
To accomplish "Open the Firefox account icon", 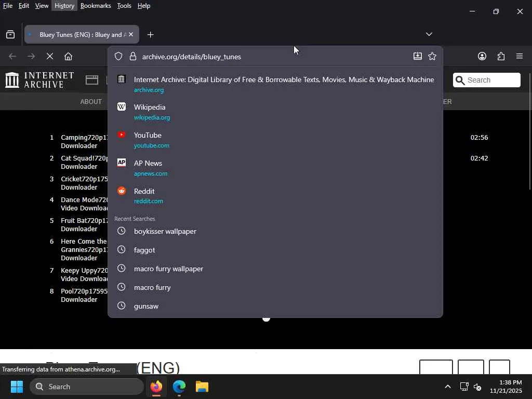I will (482, 56).
